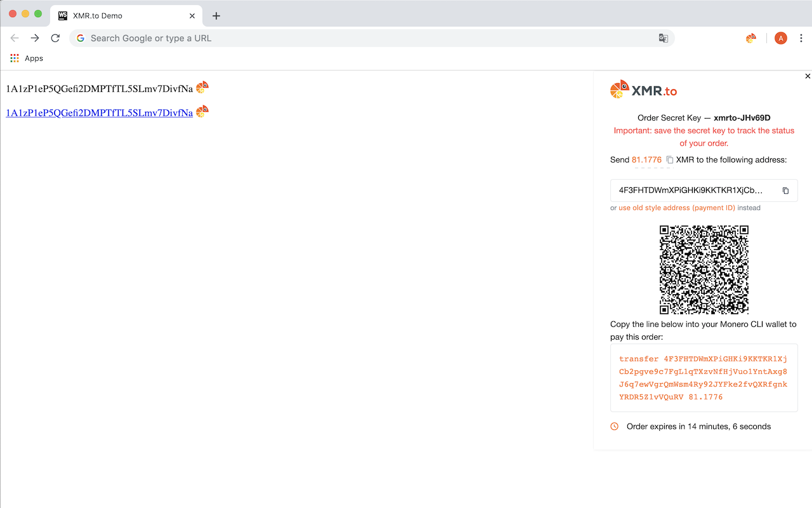Click the transfer command for the CLI wallet
The width and height of the screenshot is (812, 508).
pos(704,378)
